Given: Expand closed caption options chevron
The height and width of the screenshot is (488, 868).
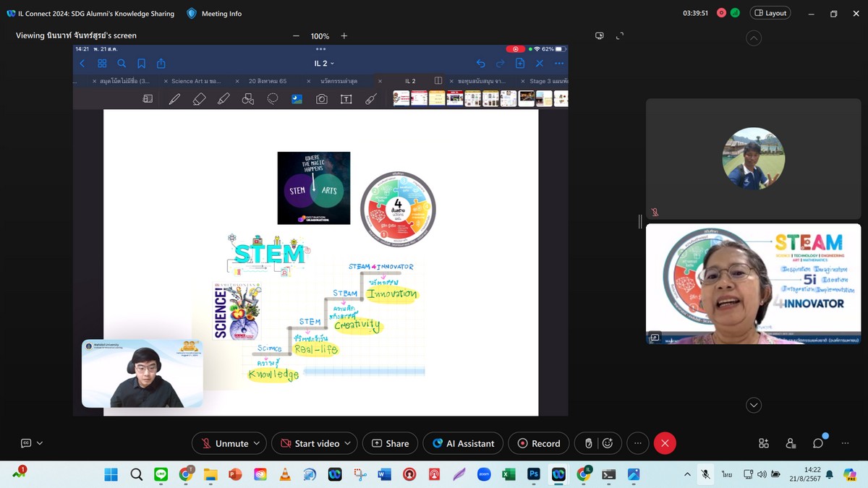Looking at the screenshot, I should pyautogui.click(x=40, y=443).
